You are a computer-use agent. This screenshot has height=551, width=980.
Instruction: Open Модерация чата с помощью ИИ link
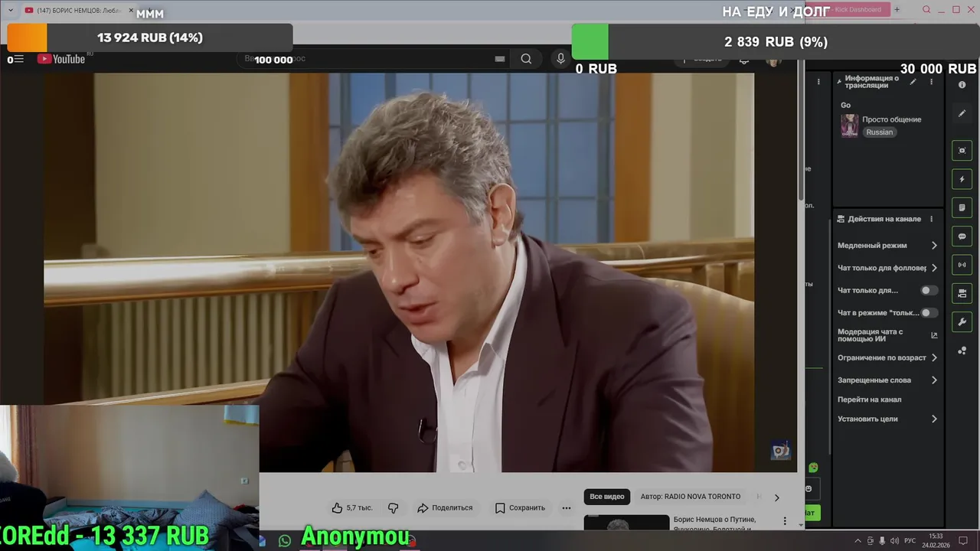tap(887, 335)
